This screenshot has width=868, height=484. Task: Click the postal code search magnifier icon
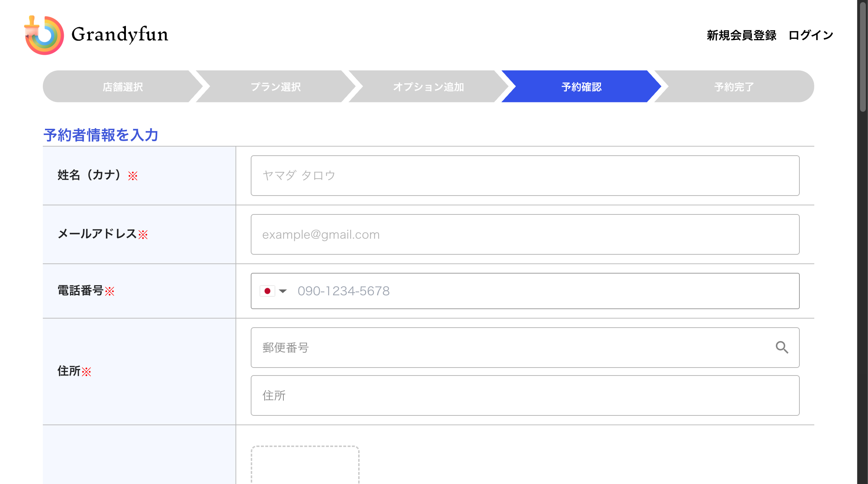tap(782, 348)
